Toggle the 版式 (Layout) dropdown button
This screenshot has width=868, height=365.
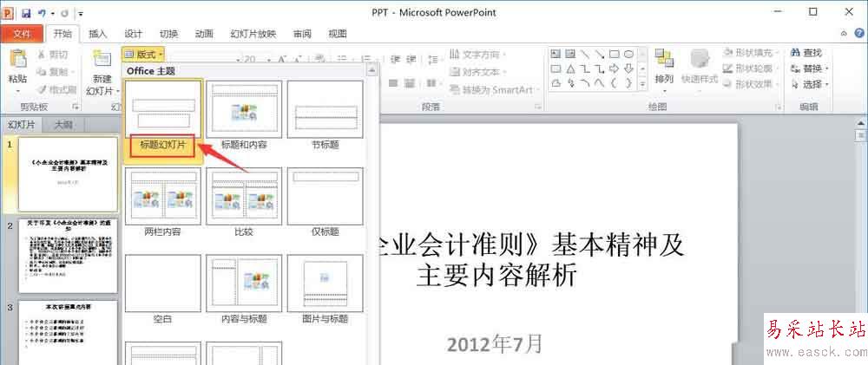[x=143, y=55]
